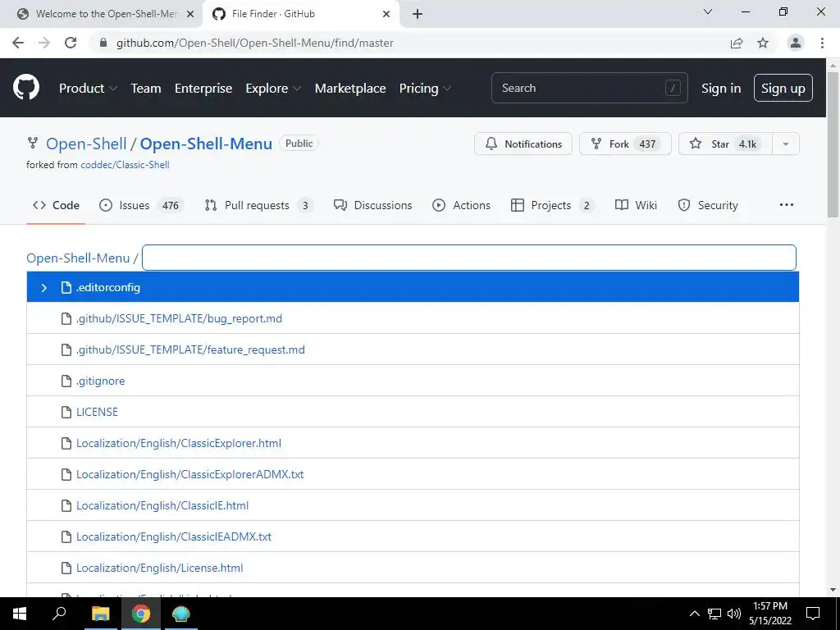Open File Explorer from taskbar
Image resolution: width=840 pixels, height=630 pixels.
[x=100, y=614]
